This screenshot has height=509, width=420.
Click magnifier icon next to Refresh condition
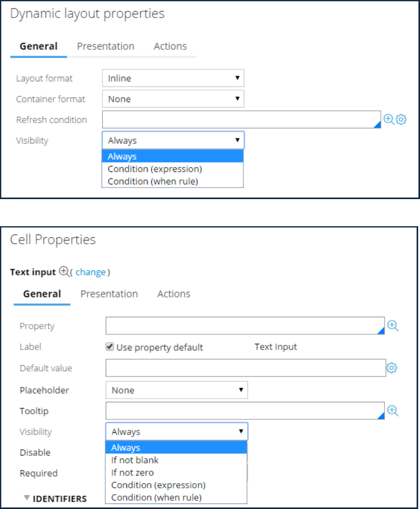389,120
